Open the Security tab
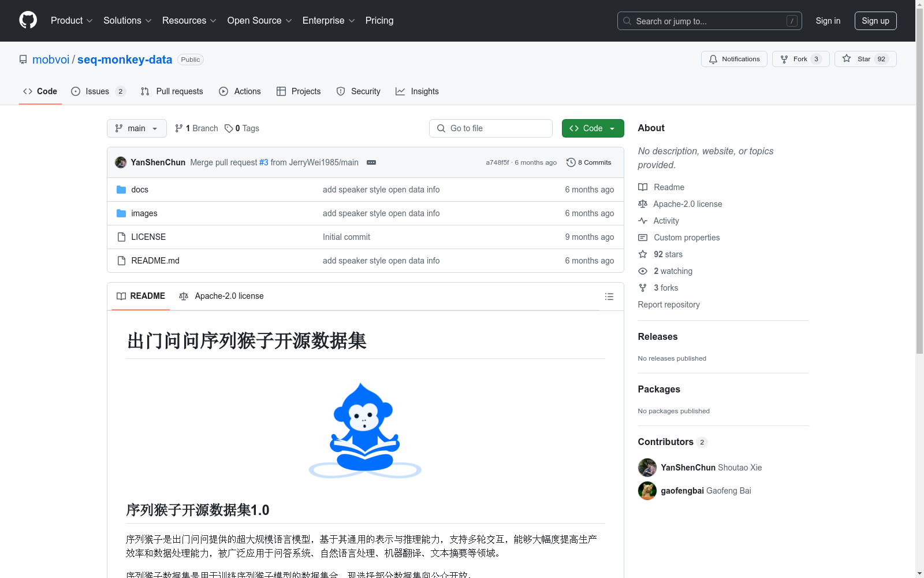The image size is (924, 578). tap(359, 91)
